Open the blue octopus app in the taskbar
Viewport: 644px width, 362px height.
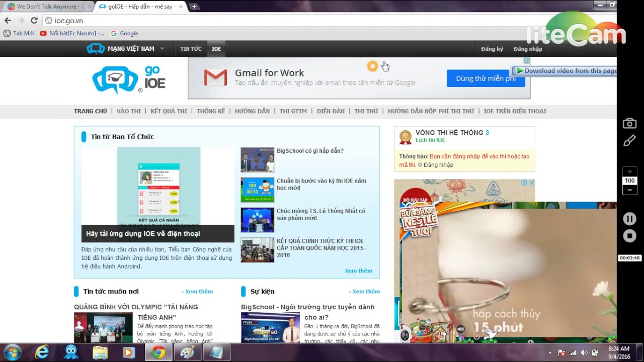pyautogui.click(x=71, y=352)
